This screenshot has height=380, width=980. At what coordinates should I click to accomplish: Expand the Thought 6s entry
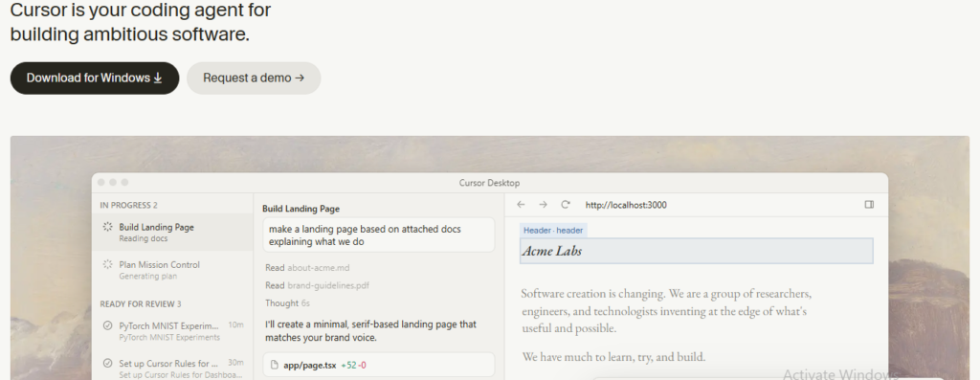pyautogui.click(x=287, y=303)
